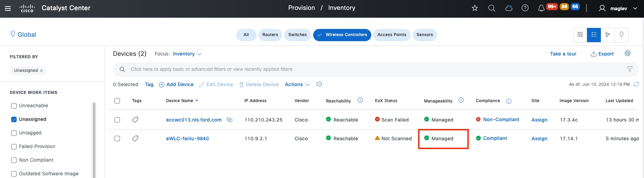This screenshot has height=178, width=644.
Task: Check the Unreachable filter checkbox
Action: click(x=14, y=106)
